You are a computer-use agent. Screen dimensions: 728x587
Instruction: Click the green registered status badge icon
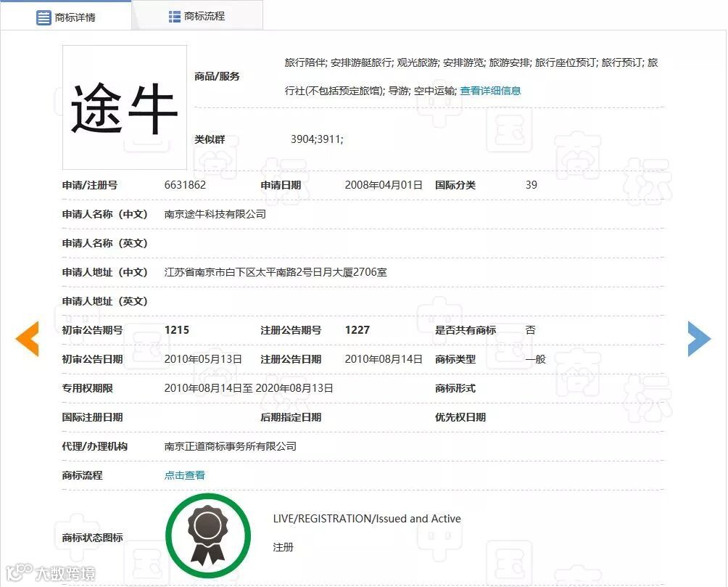tap(208, 536)
